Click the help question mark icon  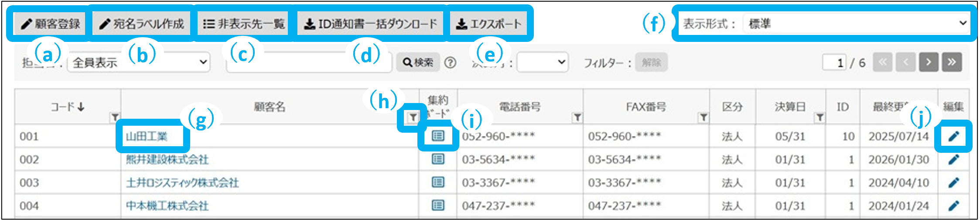click(450, 63)
